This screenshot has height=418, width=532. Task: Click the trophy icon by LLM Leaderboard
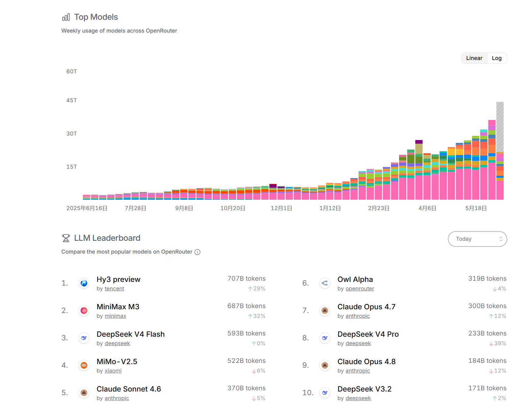point(66,238)
